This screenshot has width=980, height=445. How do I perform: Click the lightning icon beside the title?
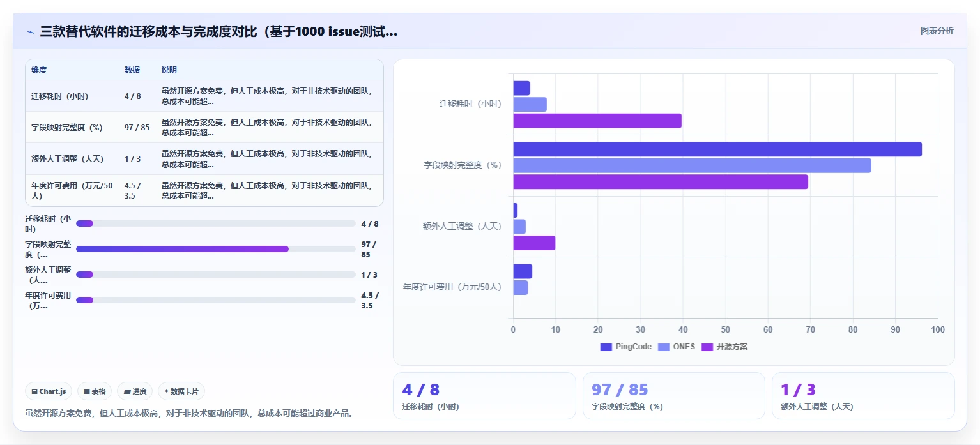click(x=30, y=32)
